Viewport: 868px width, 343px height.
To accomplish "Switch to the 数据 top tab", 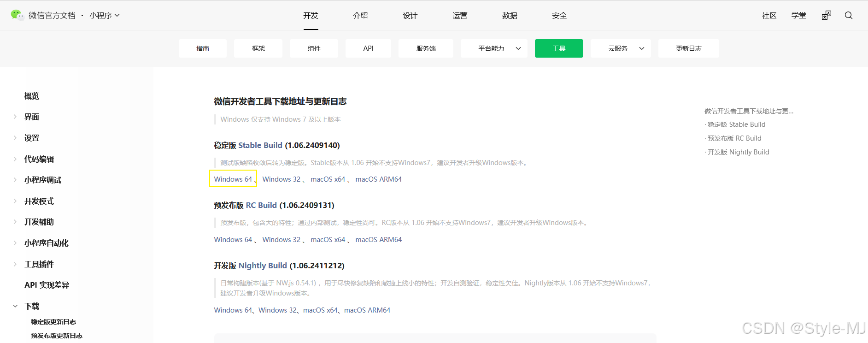I will point(510,15).
